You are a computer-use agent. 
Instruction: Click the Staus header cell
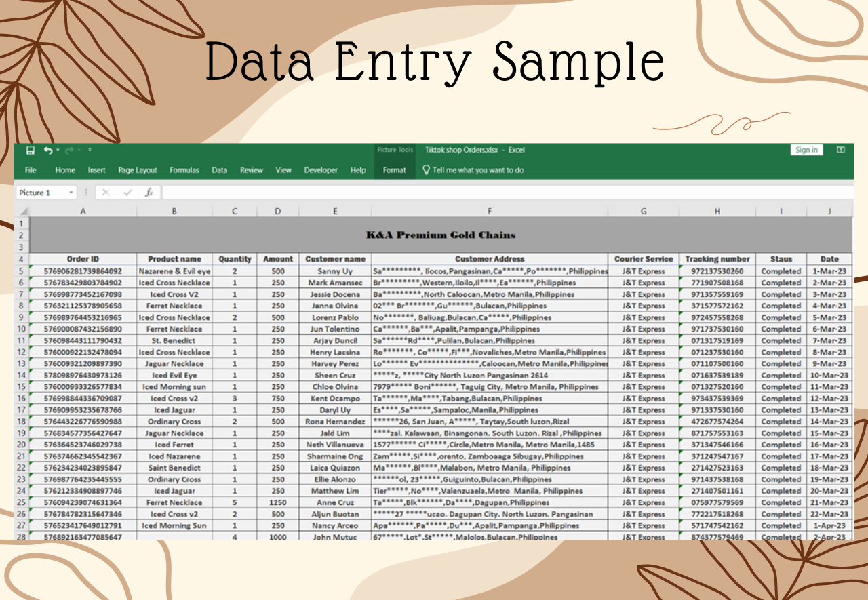(781, 259)
